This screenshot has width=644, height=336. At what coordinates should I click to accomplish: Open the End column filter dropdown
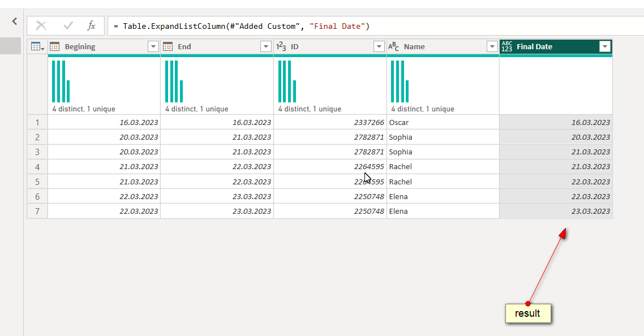(266, 47)
